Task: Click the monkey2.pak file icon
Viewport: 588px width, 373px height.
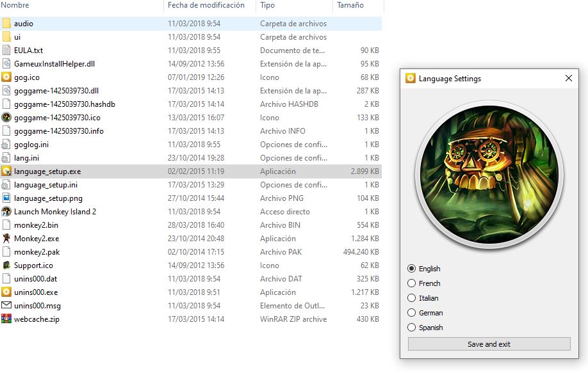Action: (x=6, y=252)
